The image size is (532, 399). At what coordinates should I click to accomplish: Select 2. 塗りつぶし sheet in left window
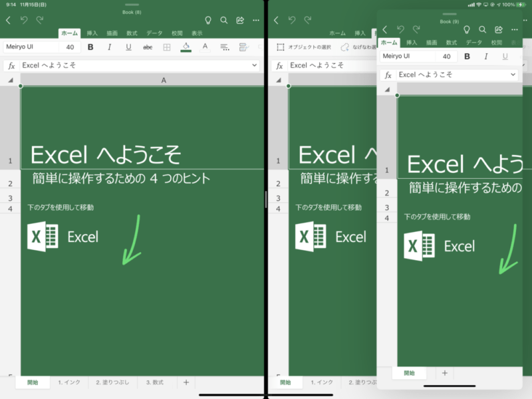(112, 382)
